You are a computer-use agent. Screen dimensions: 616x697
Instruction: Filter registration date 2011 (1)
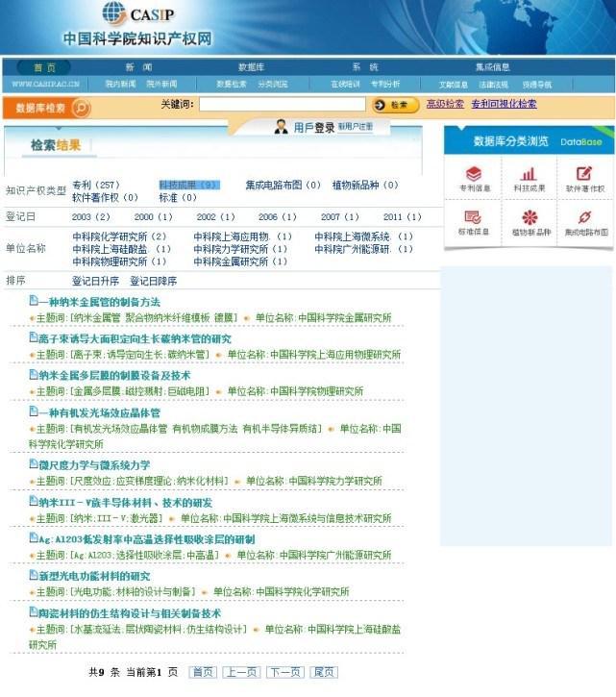pos(403,217)
